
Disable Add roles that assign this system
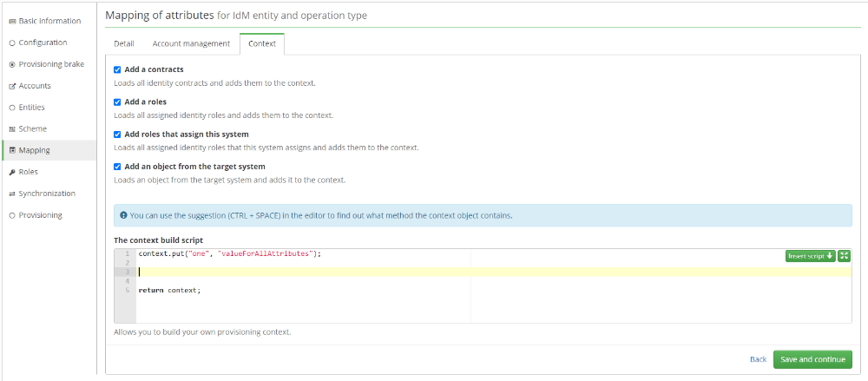click(x=117, y=134)
